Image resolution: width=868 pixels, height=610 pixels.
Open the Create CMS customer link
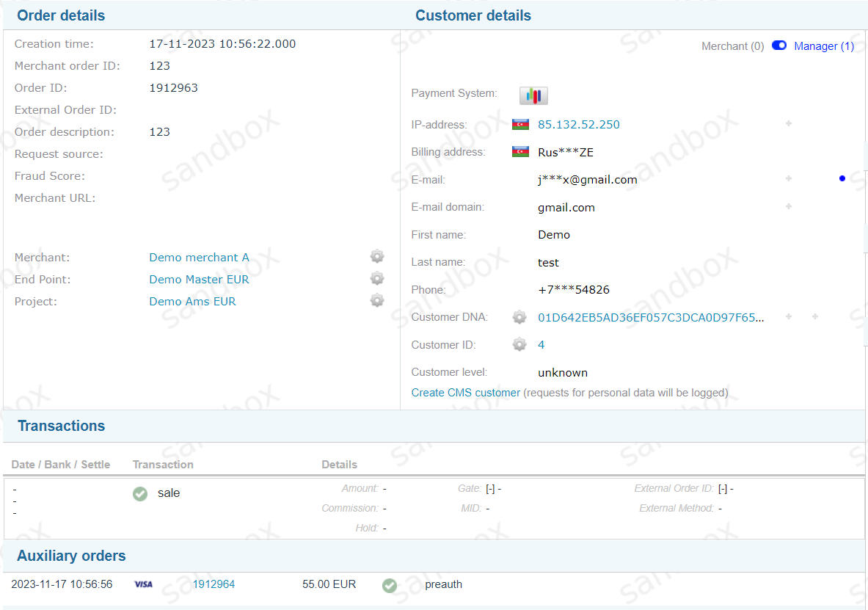(x=465, y=393)
